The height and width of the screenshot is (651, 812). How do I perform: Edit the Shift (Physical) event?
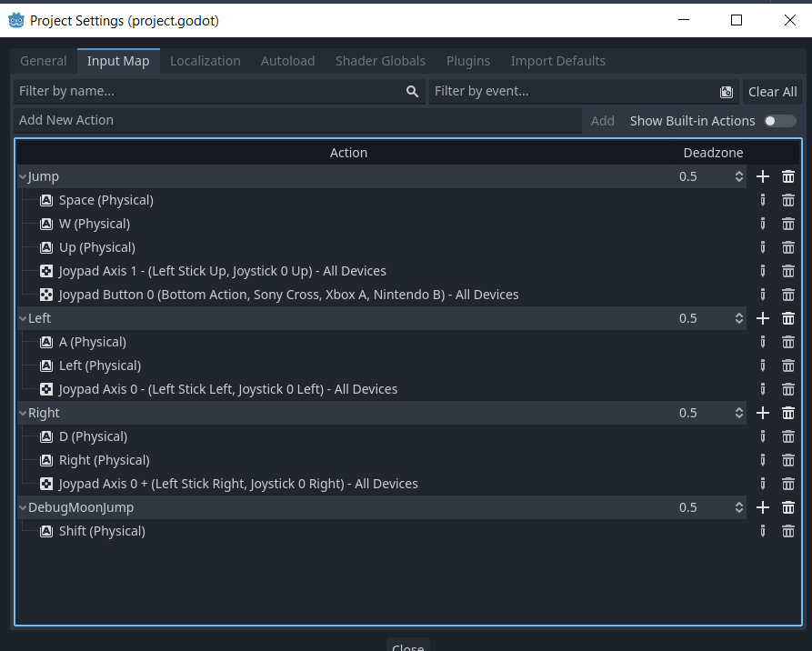pos(762,531)
